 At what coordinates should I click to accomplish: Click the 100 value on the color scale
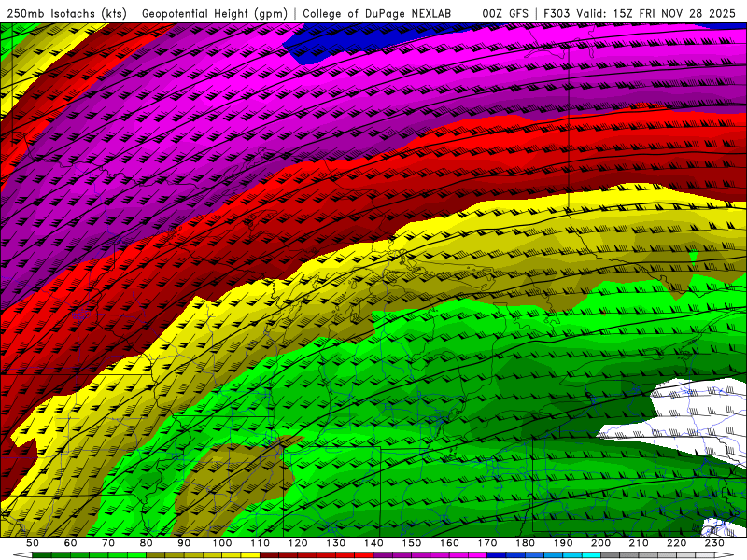coord(222,543)
